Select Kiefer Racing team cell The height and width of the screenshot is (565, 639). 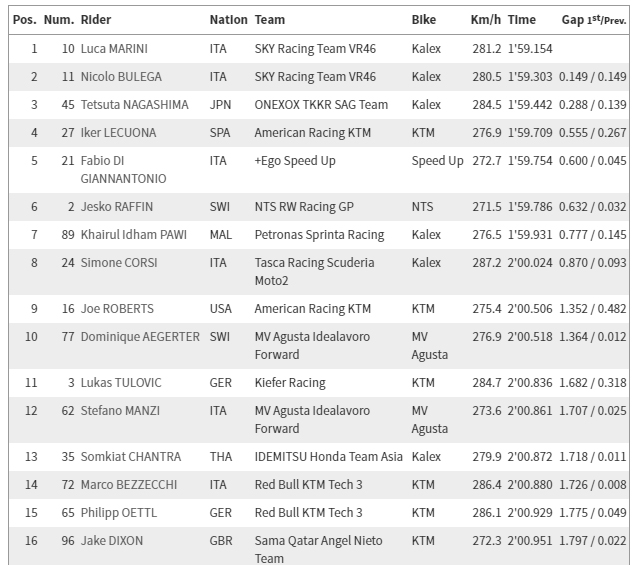click(290, 383)
